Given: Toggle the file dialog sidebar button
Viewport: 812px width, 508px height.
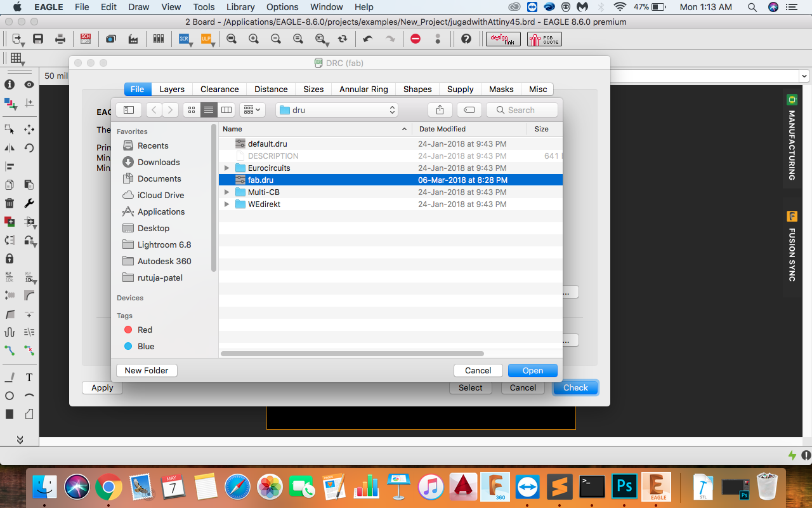Looking at the screenshot, I should [x=129, y=110].
